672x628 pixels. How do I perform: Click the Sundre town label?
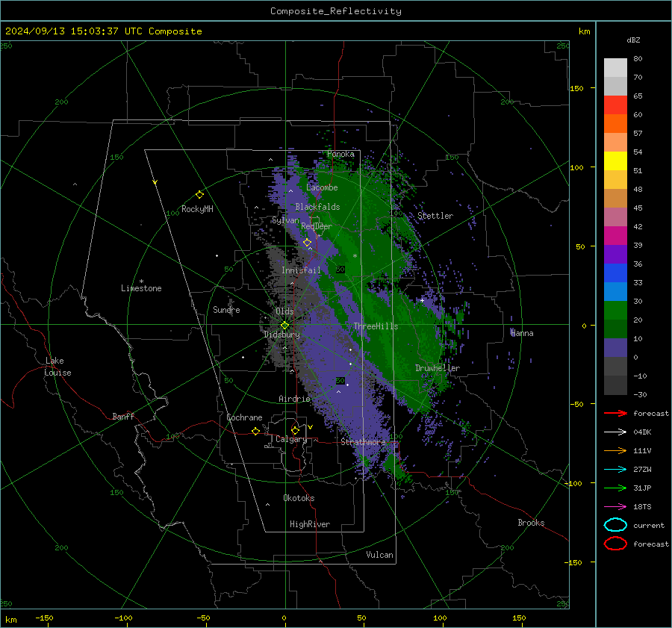tap(226, 309)
